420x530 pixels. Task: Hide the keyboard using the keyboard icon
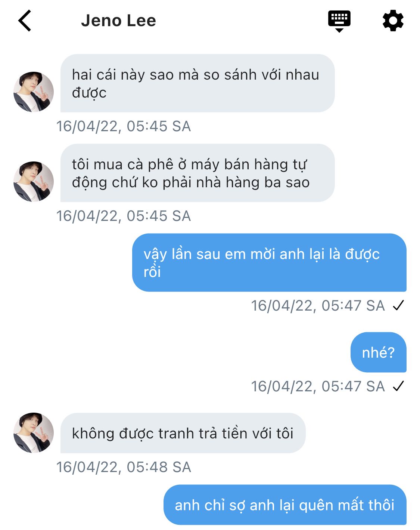pyautogui.click(x=339, y=21)
